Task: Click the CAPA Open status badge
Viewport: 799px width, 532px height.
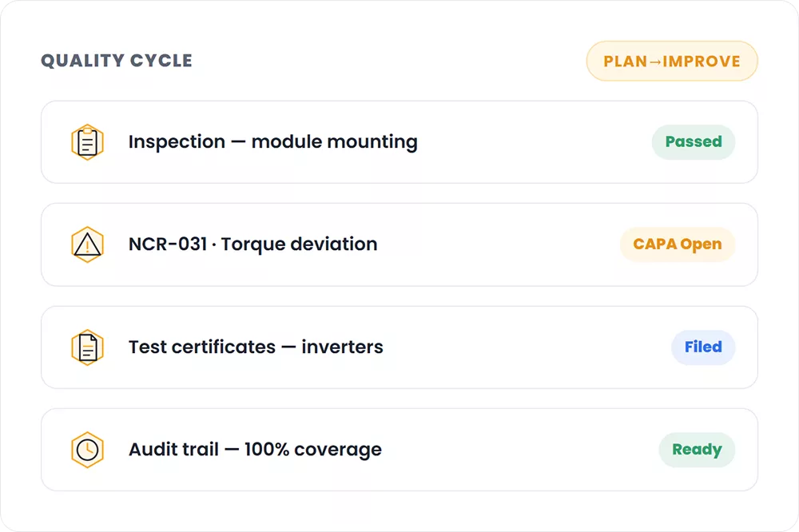Action: click(x=678, y=244)
